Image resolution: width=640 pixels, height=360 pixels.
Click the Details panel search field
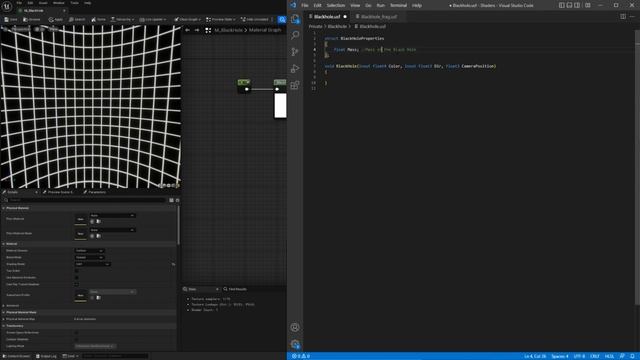pyautogui.click(x=85, y=200)
